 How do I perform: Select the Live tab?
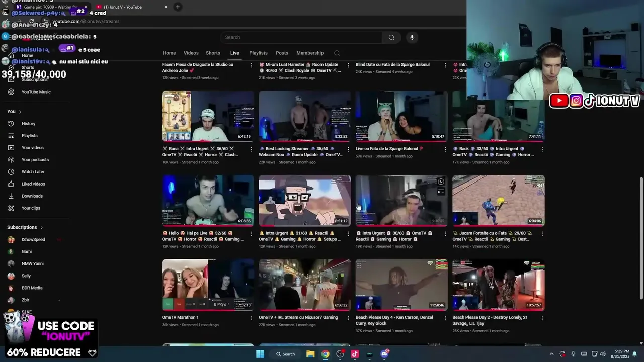(x=235, y=53)
